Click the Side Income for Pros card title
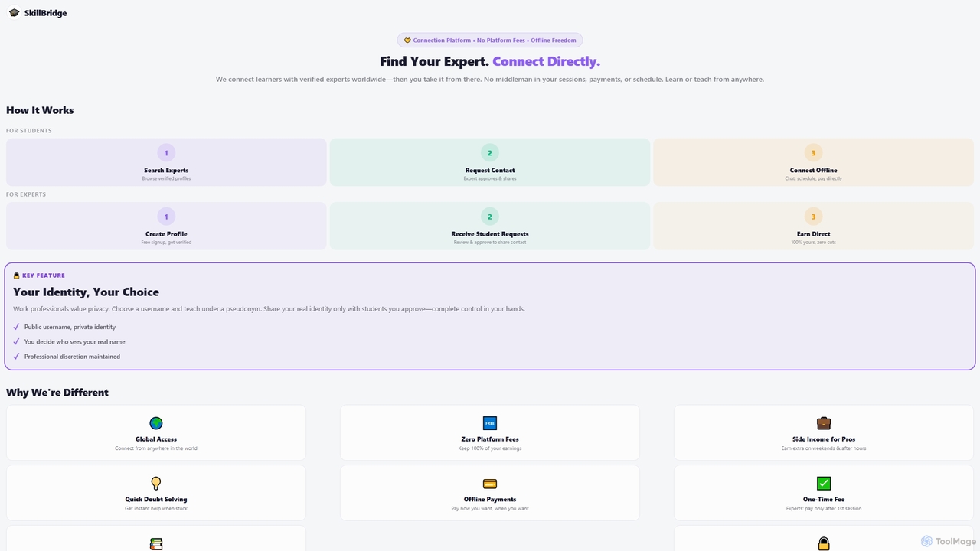980x551 pixels. [x=824, y=439]
